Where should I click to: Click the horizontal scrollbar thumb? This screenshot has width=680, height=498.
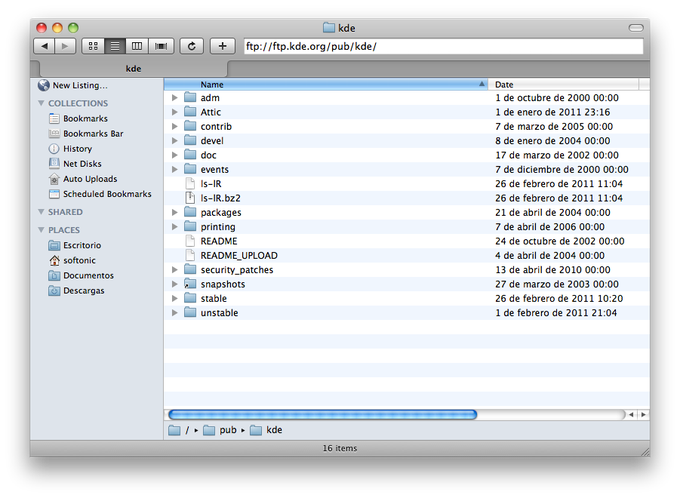tap(323, 415)
